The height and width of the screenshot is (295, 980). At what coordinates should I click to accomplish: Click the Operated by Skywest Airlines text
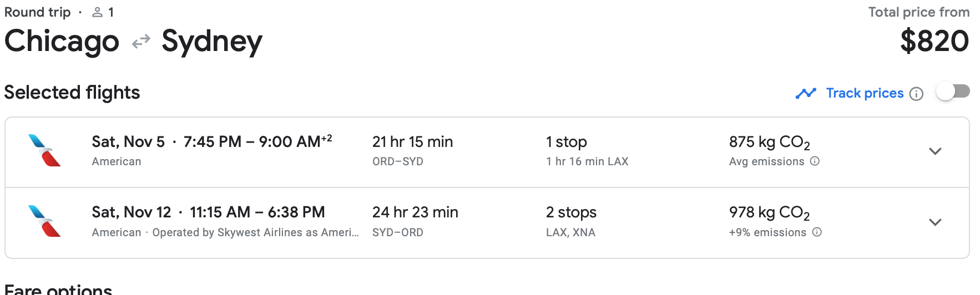click(x=255, y=232)
